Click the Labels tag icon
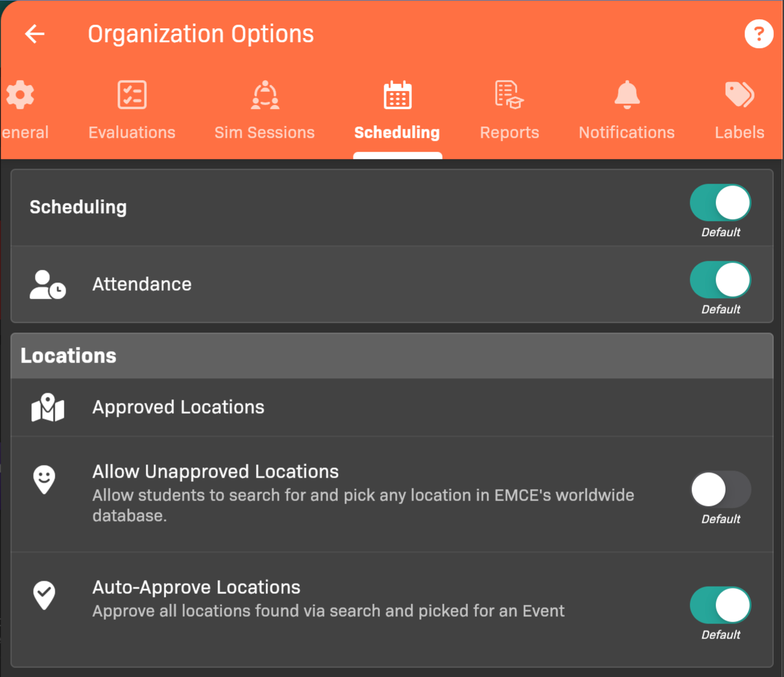The width and height of the screenshot is (784, 677). point(739,95)
